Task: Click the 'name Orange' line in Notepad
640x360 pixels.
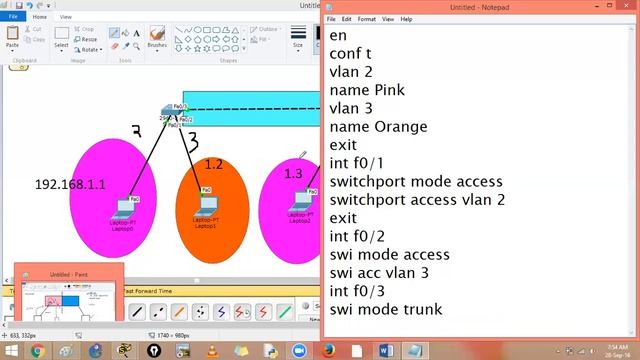Action: coord(378,127)
